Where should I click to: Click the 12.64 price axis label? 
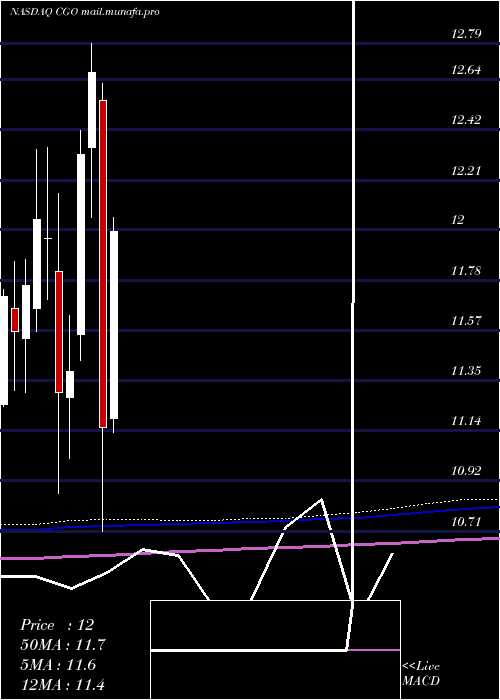[x=466, y=70]
